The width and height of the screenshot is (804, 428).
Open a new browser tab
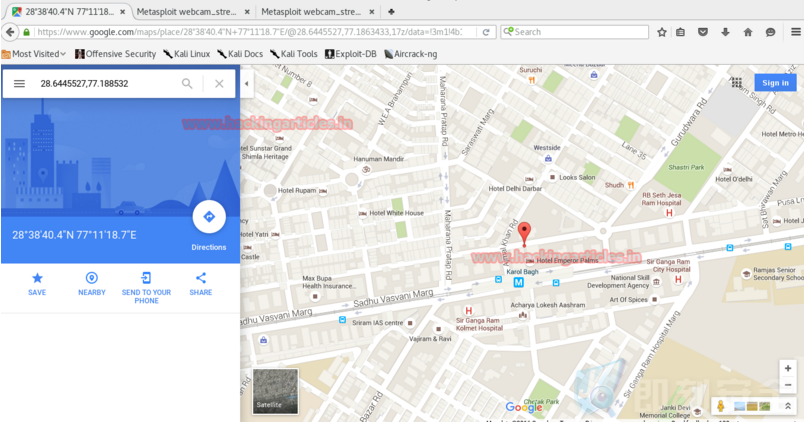[391, 11]
